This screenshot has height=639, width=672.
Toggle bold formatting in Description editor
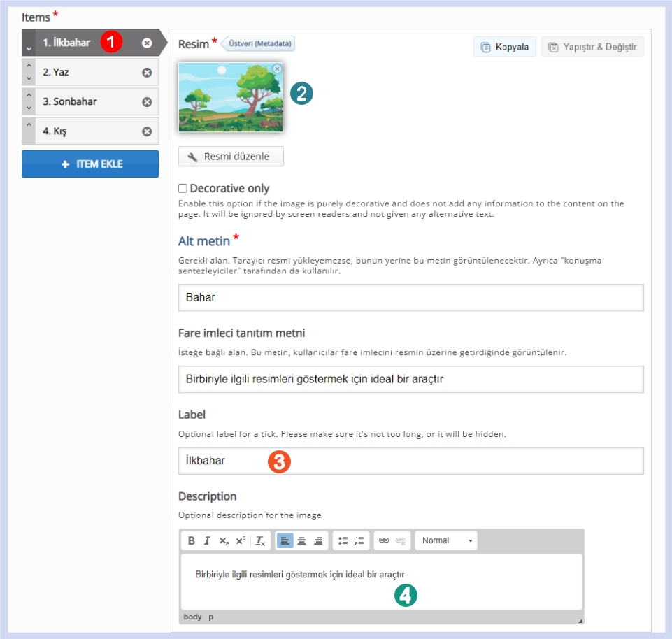(x=192, y=540)
